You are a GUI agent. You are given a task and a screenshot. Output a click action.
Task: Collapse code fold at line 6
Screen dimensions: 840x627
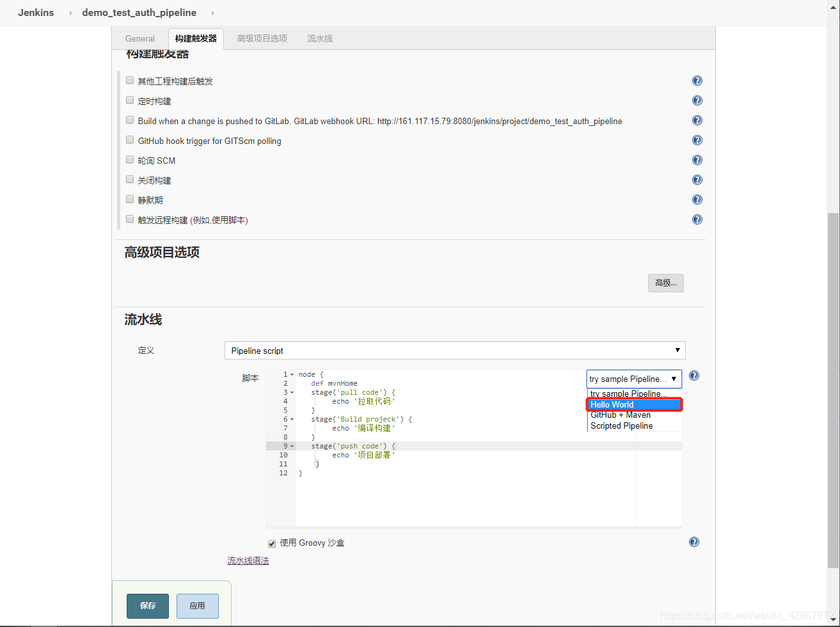(x=292, y=419)
